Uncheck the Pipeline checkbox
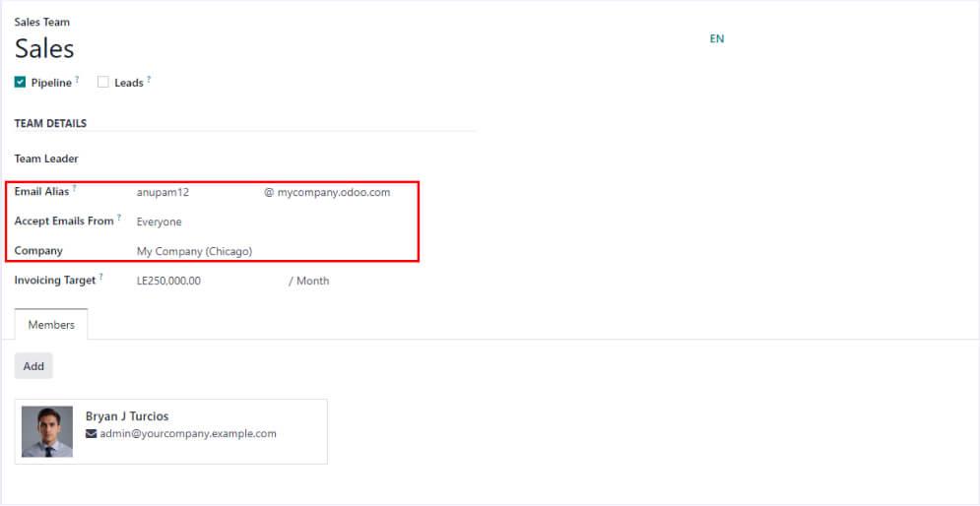The image size is (980, 506). [20, 83]
